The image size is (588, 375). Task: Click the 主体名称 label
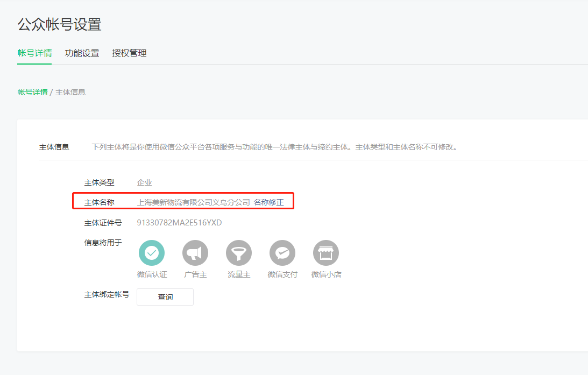[x=99, y=202]
